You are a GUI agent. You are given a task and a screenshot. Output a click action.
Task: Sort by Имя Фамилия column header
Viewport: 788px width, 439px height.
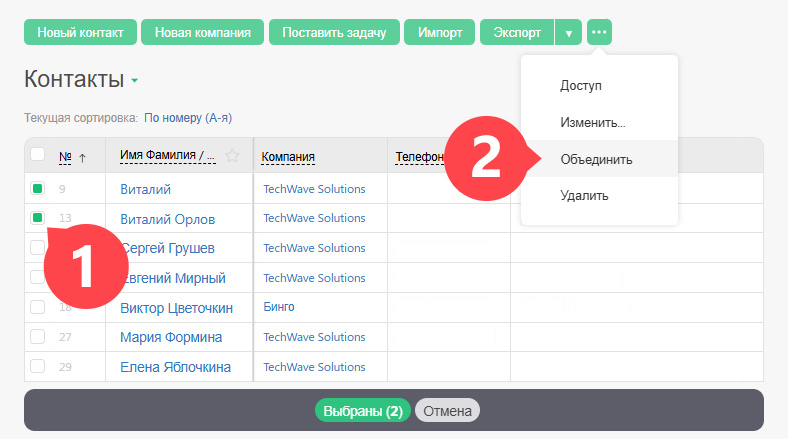coord(167,156)
